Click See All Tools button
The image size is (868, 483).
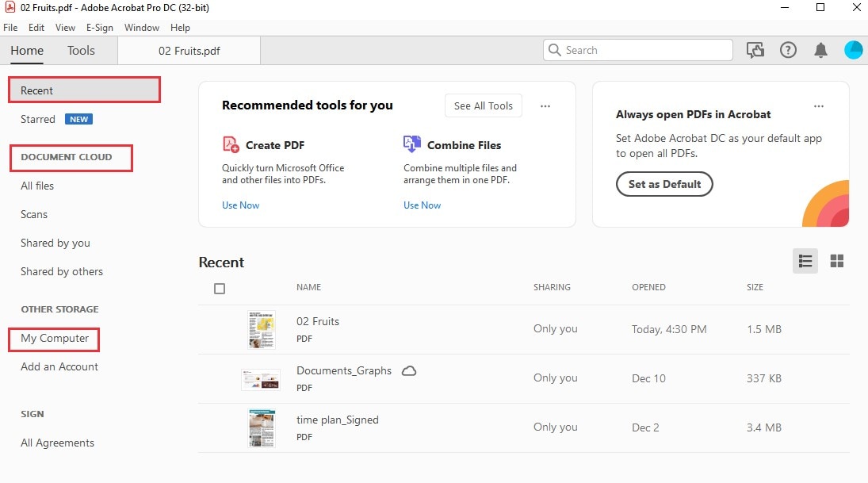point(484,105)
